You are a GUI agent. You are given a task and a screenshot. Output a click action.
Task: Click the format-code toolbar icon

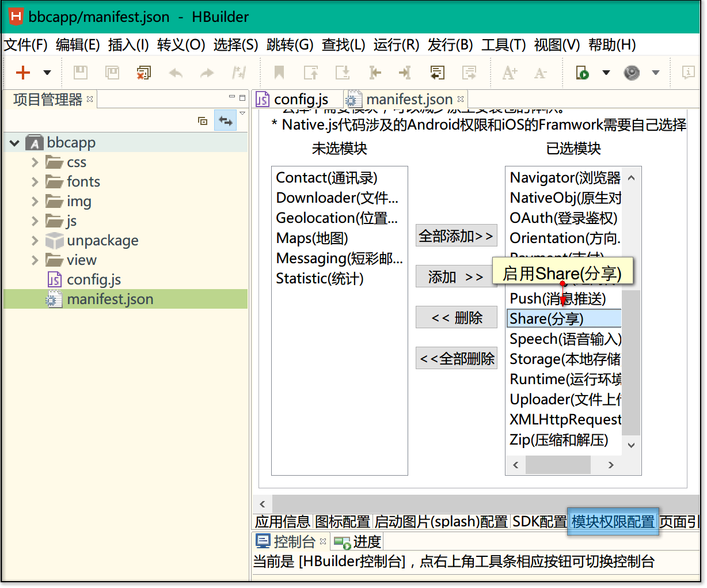tap(469, 73)
